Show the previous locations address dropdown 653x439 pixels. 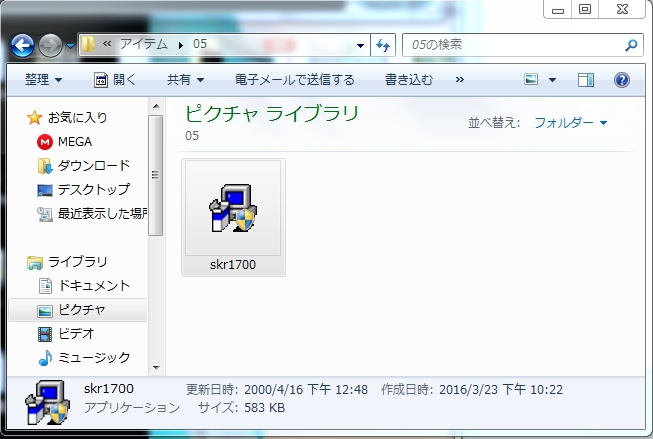[x=360, y=45]
